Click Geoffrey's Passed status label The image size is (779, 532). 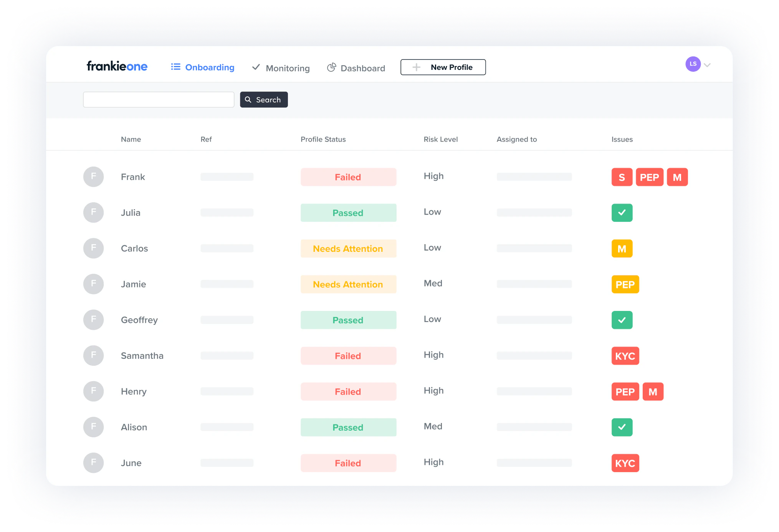[x=348, y=320]
